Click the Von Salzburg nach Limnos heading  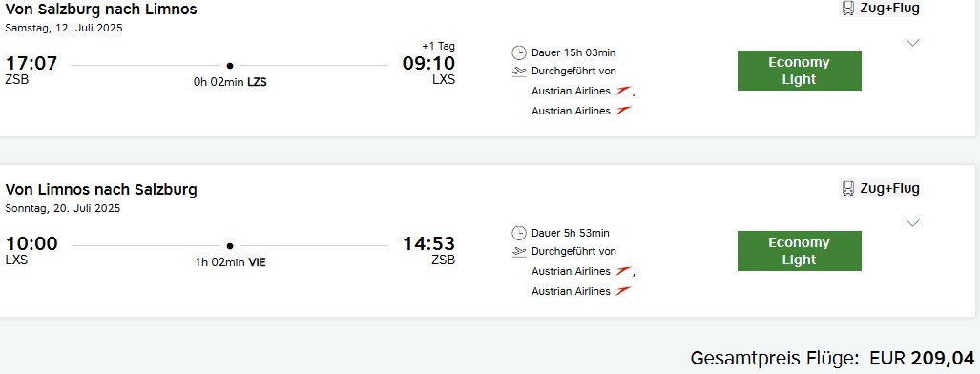pos(101,9)
